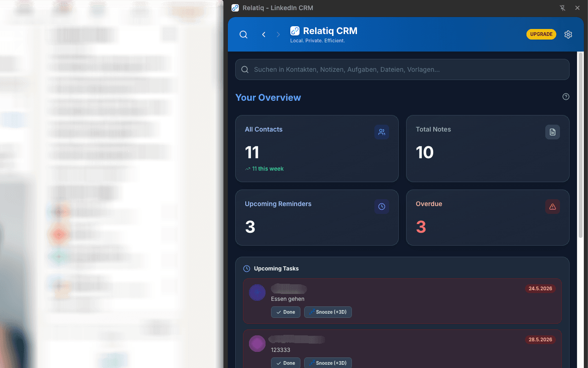Click the 123333 task avatar

257,344
